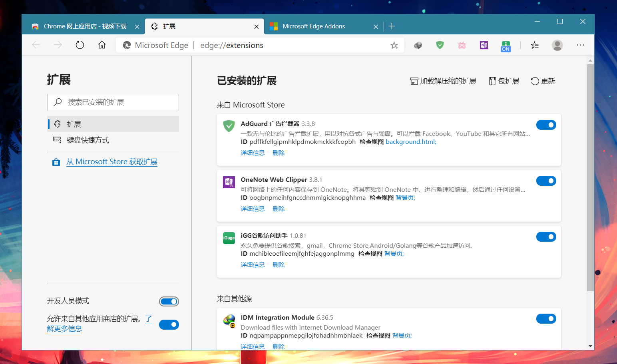Screen dimensions: 617x364
Task: Open the Settings and more menu
Action: 580,45
